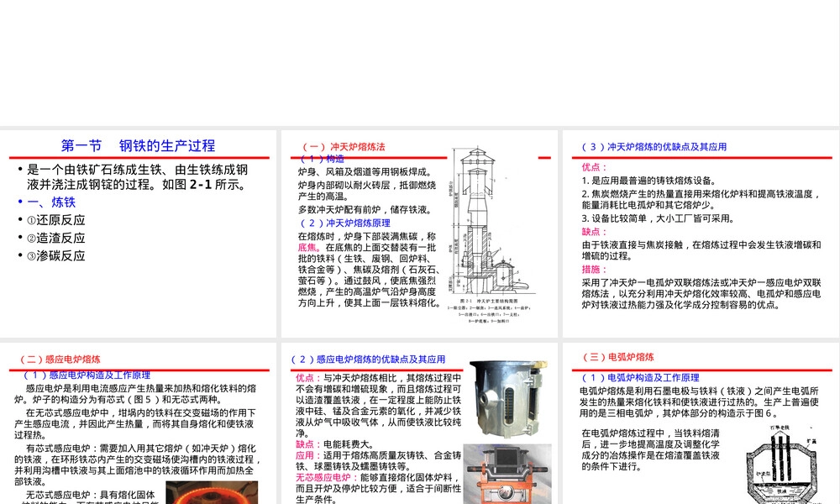
Task: Click the 措施： label
Action: 595,270
